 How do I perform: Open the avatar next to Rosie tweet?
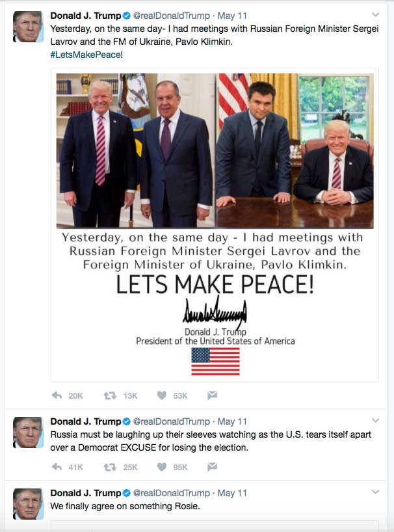tap(28, 504)
